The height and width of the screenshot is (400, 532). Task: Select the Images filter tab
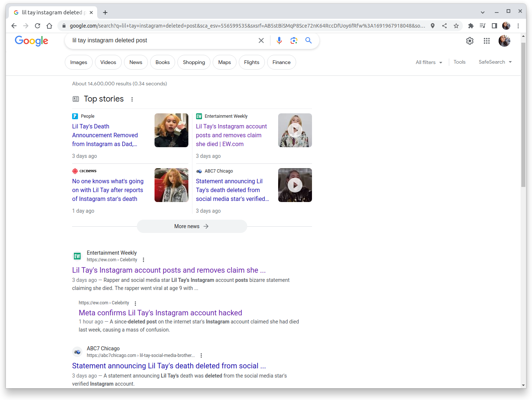coord(79,62)
